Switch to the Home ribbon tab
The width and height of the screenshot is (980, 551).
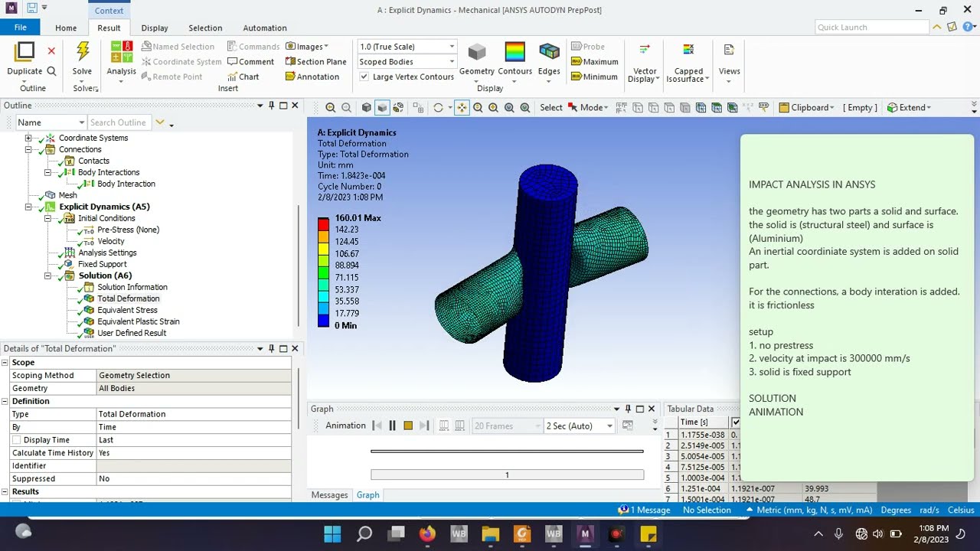pos(66,28)
